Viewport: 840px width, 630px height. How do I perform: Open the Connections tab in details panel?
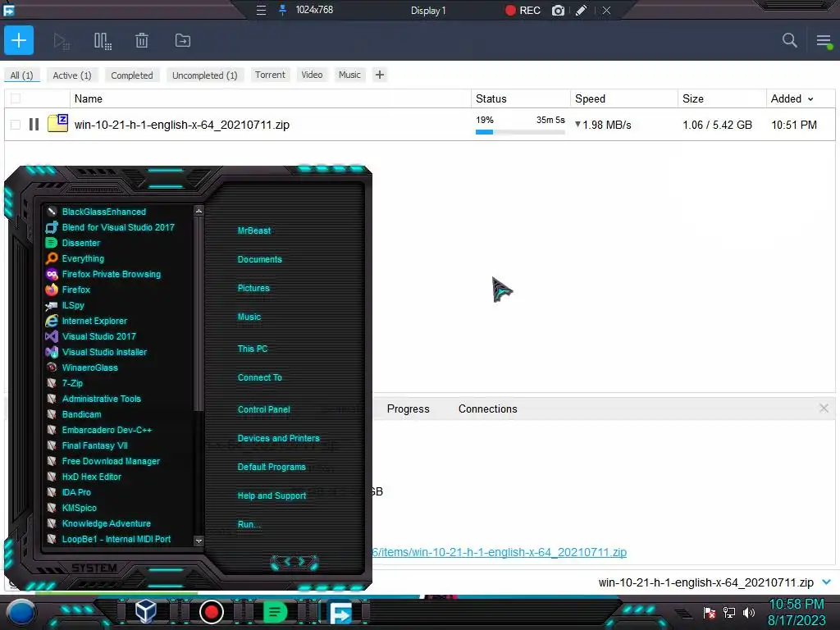pos(487,409)
